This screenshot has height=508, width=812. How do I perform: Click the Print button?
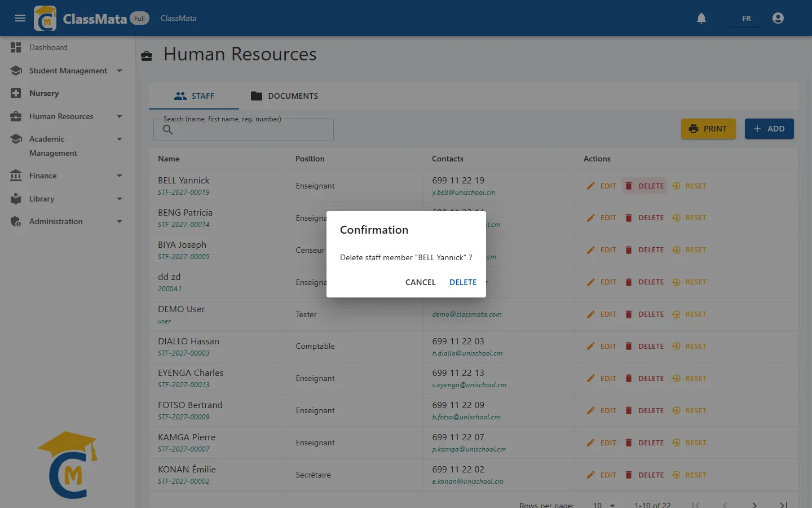pos(708,129)
